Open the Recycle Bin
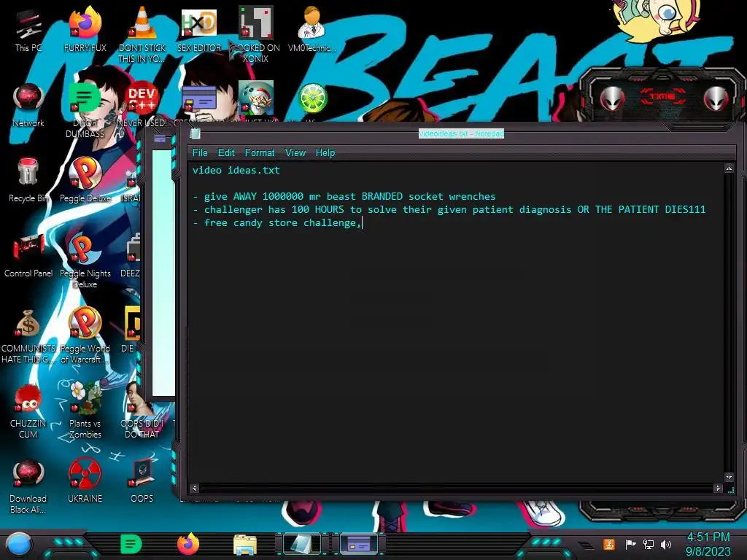This screenshot has width=747, height=560. point(28,179)
